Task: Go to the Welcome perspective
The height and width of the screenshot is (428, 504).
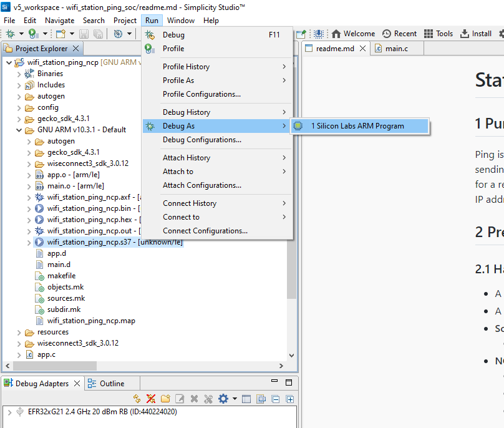Action: 353,34
